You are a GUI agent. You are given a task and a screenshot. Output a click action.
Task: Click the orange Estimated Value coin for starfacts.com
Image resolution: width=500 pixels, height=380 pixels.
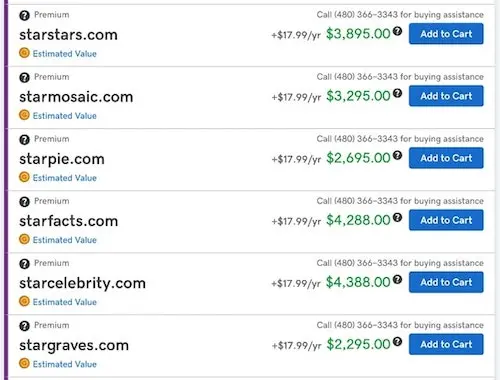(24, 239)
